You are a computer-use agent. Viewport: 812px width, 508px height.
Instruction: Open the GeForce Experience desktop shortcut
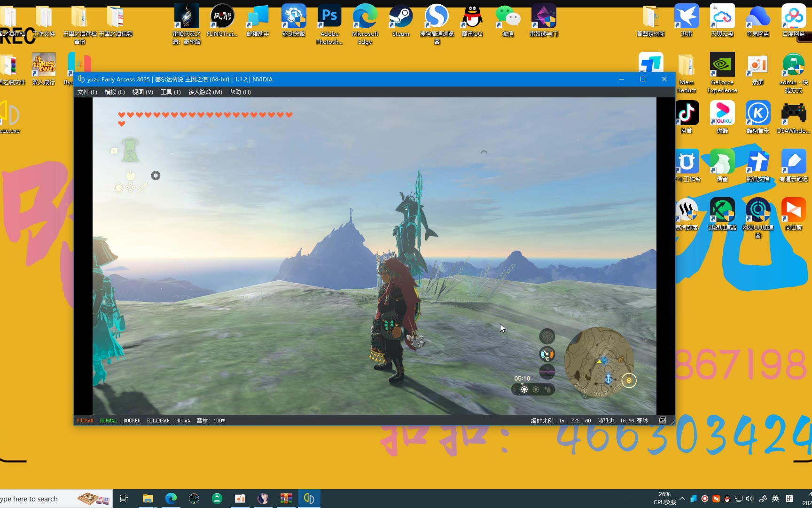coord(722,72)
